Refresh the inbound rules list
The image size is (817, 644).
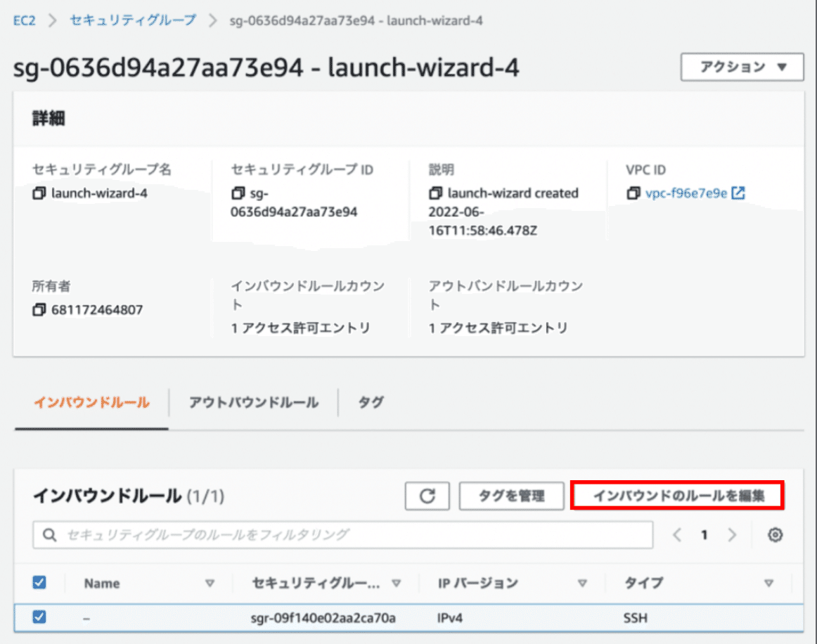coord(427,496)
